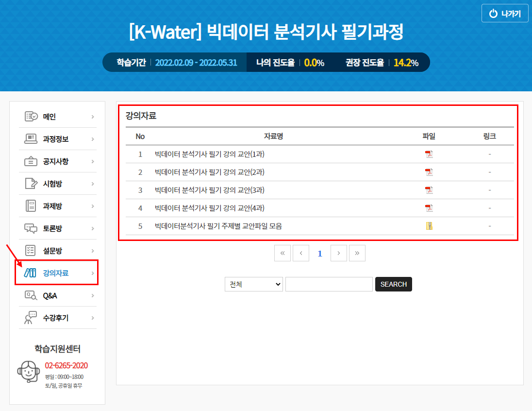Select the 설문방 menu item
Image resolution: width=532 pixels, height=411 pixels.
point(58,251)
